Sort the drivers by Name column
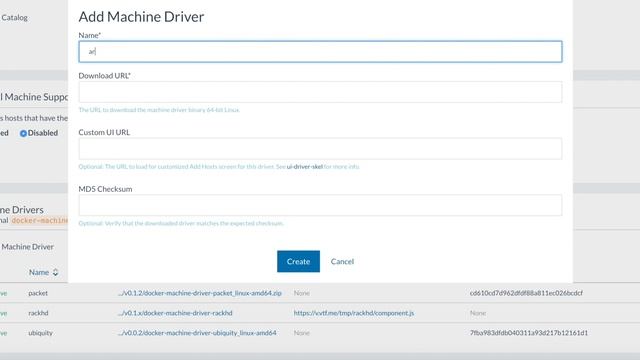Viewport: 640px width, 360px height. (44, 272)
